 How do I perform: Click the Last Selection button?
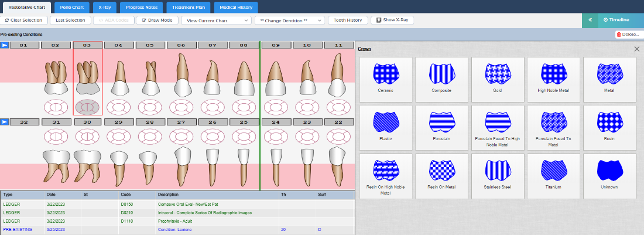(70, 20)
